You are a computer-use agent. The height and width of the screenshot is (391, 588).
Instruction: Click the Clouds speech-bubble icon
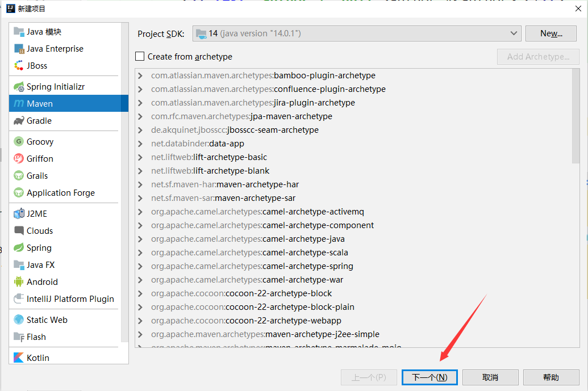[19, 230]
